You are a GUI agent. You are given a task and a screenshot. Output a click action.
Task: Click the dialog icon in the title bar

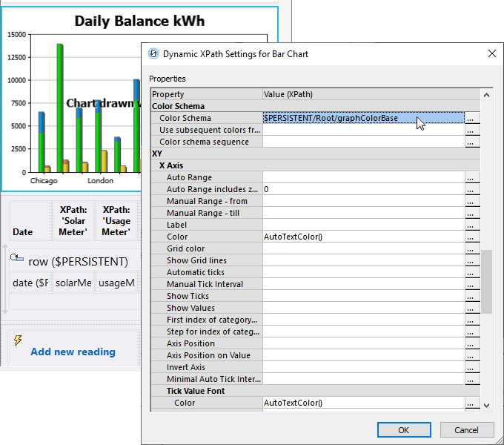coord(153,54)
